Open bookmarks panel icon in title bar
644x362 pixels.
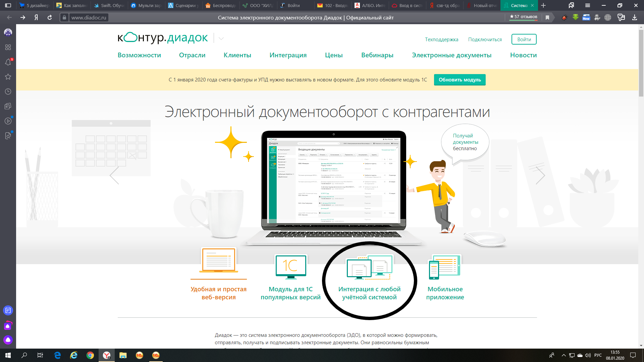click(571, 5)
